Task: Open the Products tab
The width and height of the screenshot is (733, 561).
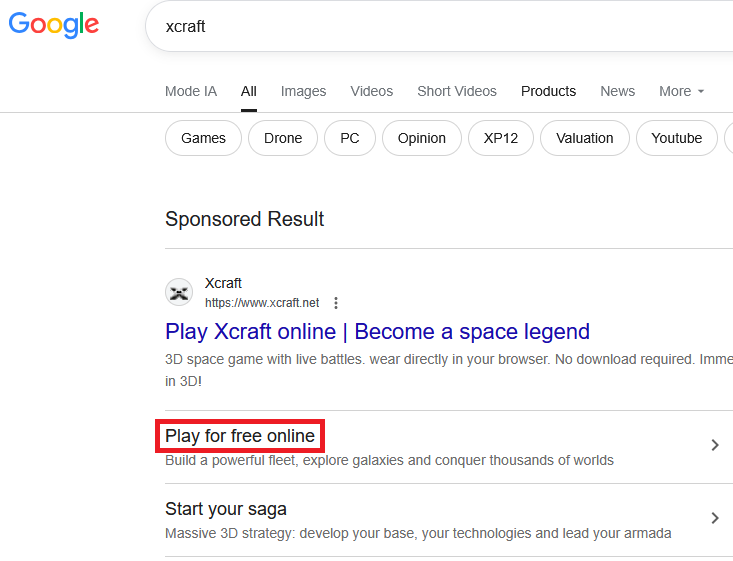Action: coord(548,91)
